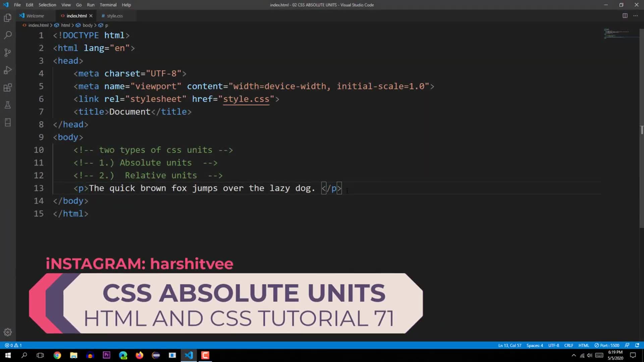This screenshot has width=644, height=362.
Task: Follow the style.css link in the href attribute
Action: click(246, 99)
